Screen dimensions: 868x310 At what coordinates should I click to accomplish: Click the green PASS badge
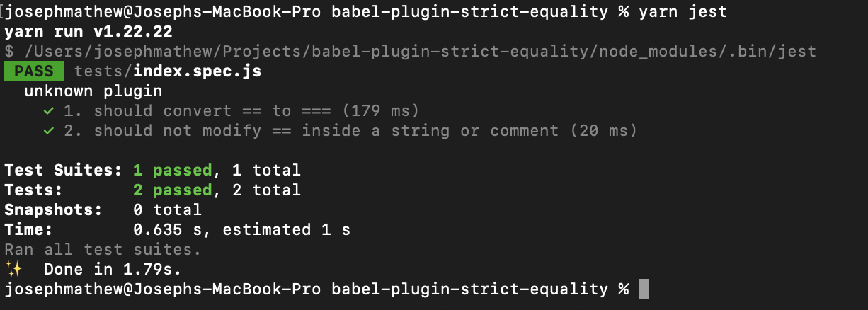coord(33,71)
